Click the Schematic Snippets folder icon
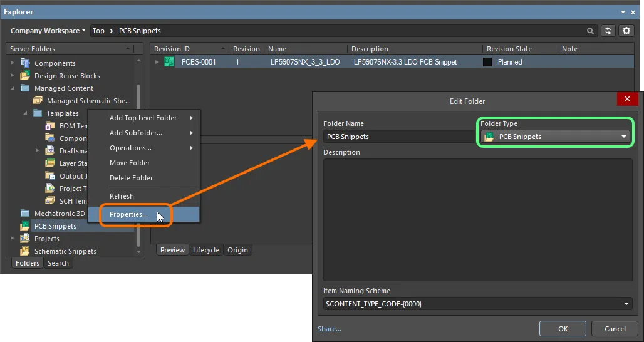This screenshot has height=342, width=644. pyautogui.click(x=26, y=251)
